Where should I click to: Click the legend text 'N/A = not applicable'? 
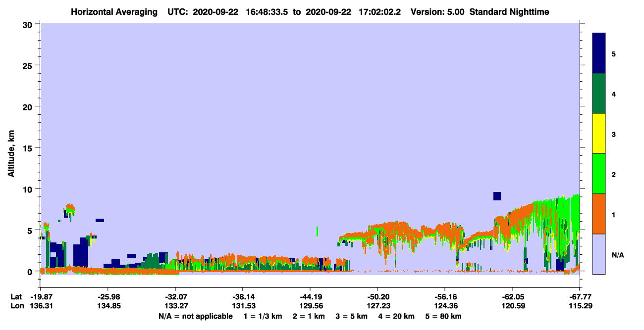coord(195,316)
